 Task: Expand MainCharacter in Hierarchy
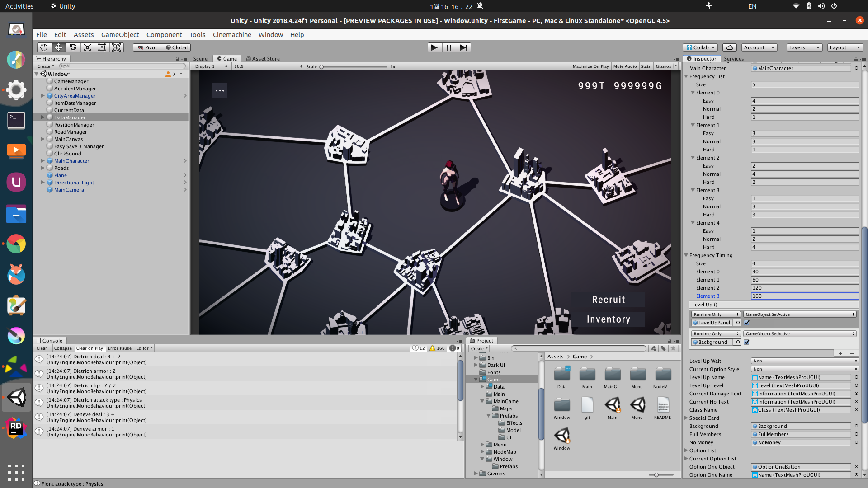43,161
